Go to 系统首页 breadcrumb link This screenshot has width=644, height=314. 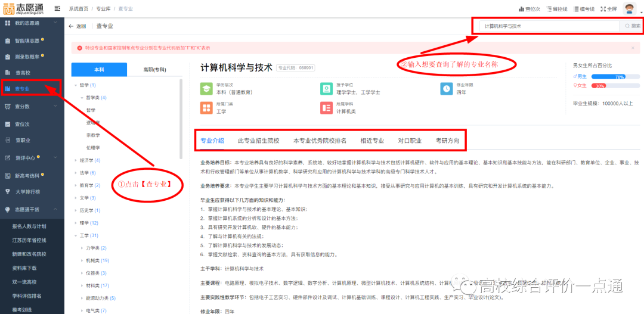point(78,9)
